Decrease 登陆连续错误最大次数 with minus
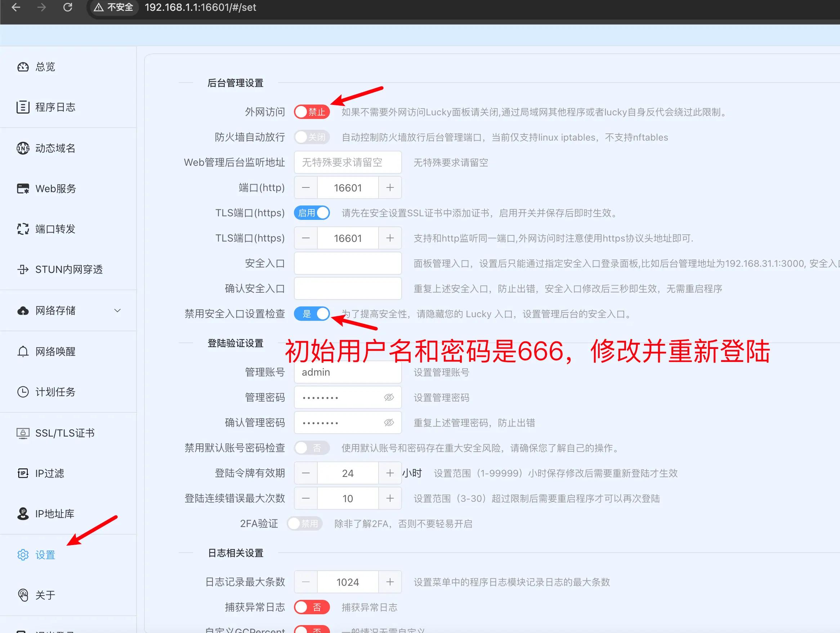Screen dimensions: 840x633 tap(306, 498)
